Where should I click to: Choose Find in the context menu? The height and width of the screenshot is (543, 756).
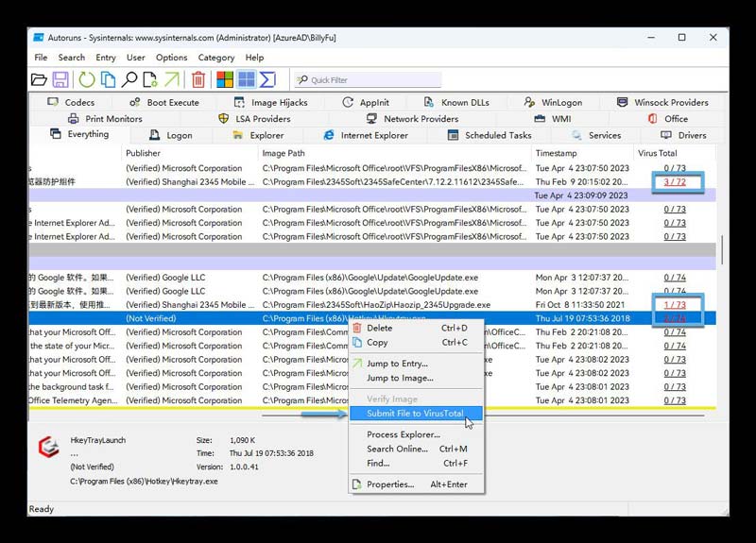[x=416, y=464]
